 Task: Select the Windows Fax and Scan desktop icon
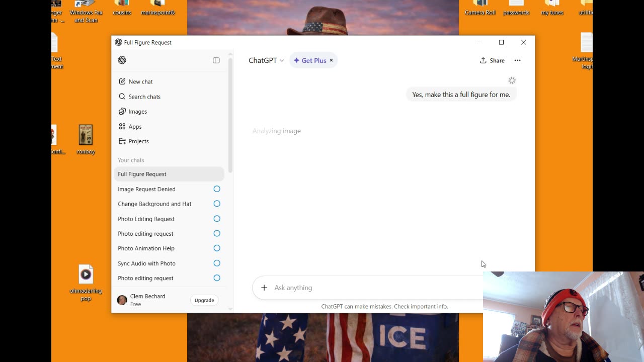click(x=86, y=11)
